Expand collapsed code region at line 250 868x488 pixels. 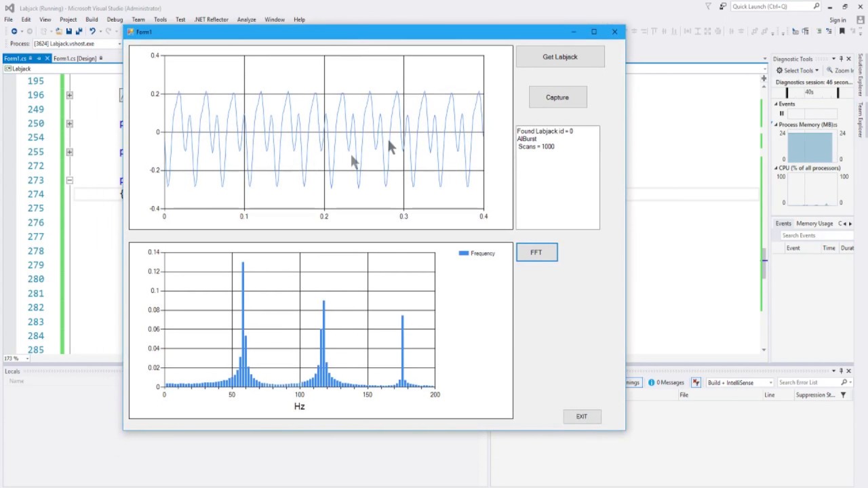(x=69, y=124)
